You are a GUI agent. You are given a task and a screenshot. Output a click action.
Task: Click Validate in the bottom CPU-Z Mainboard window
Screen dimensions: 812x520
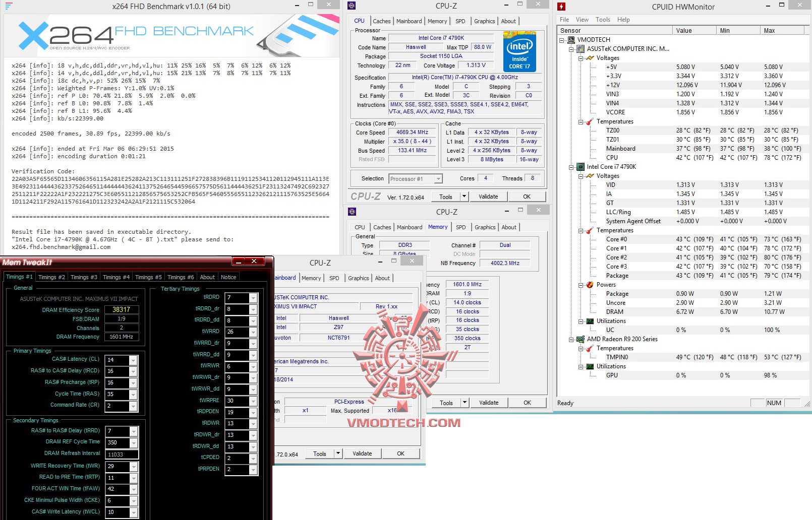(362, 453)
